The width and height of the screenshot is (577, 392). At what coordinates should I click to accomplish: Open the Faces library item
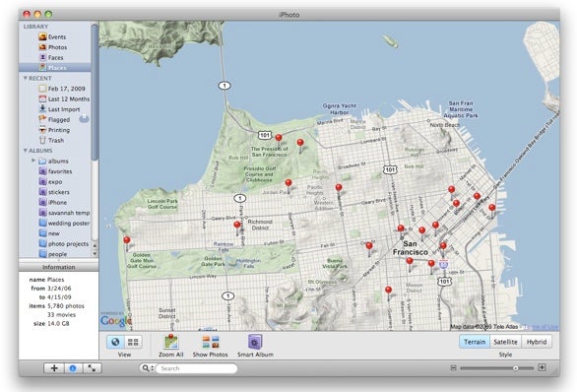click(x=51, y=57)
